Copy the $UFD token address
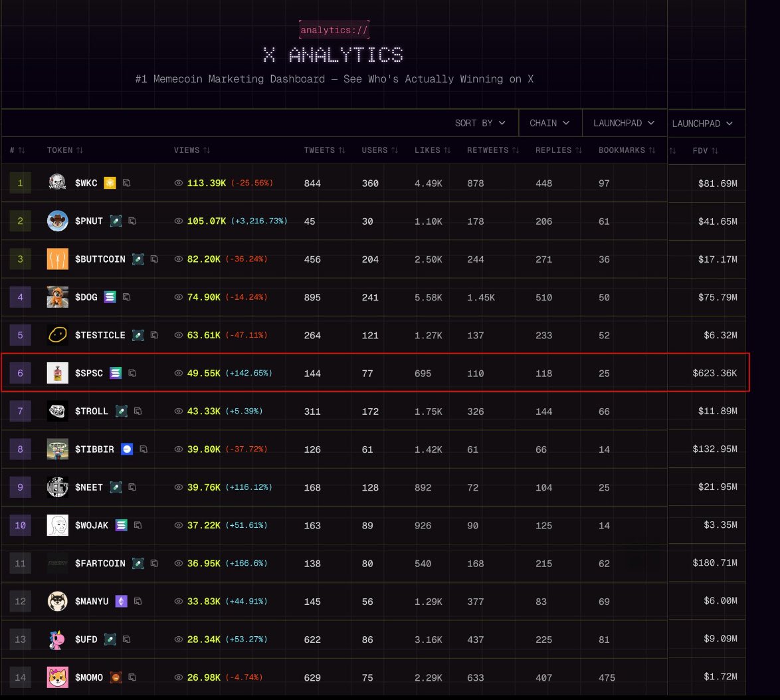 pyautogui.click(x=126, y=640)
